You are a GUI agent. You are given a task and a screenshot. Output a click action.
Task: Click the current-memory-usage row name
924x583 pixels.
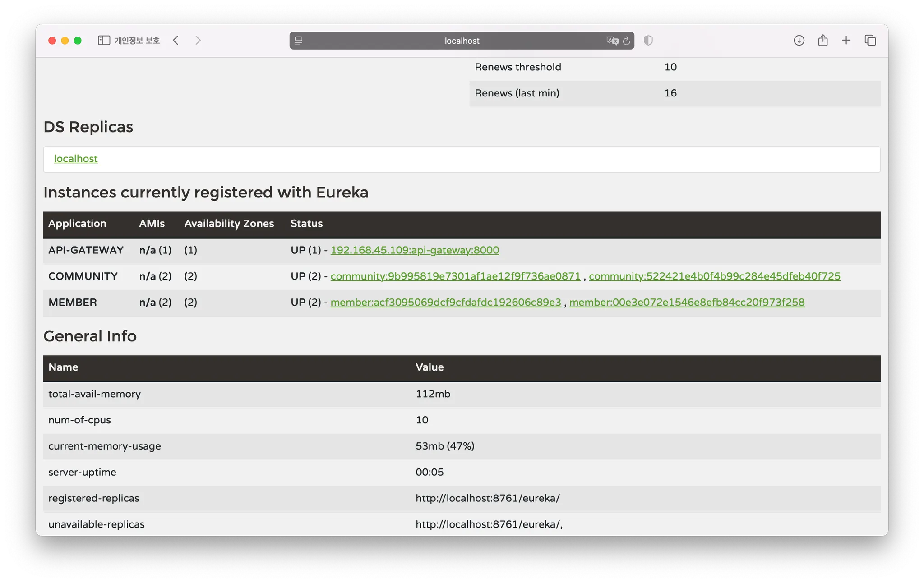click(x=105, y=446)
